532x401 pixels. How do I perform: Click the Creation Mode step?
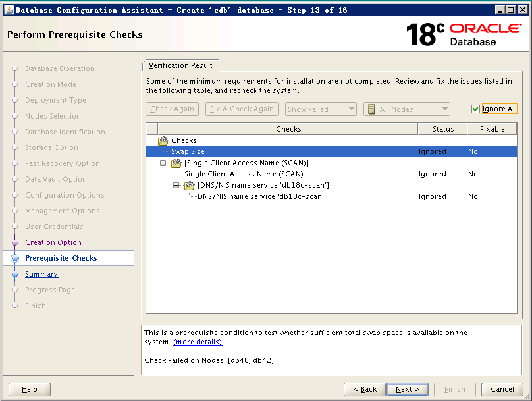pyautogui.click(x=51, y=84)
